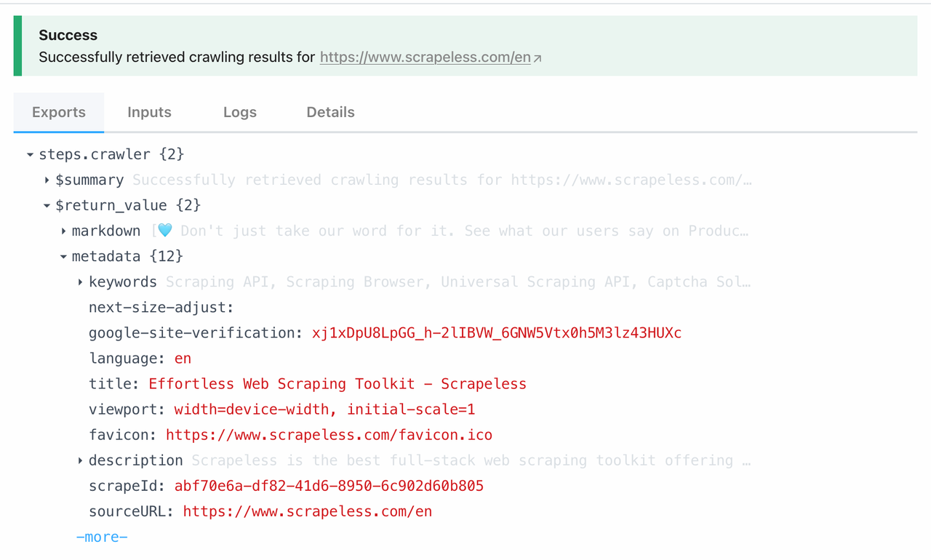Open the Details tab
Screen dimensions: 931x560
pyautogui.click(x=330, y=112)
